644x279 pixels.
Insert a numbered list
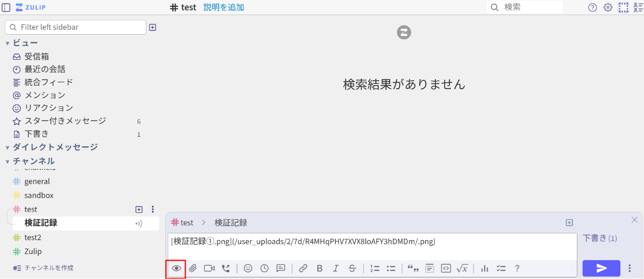coord(374,269)
